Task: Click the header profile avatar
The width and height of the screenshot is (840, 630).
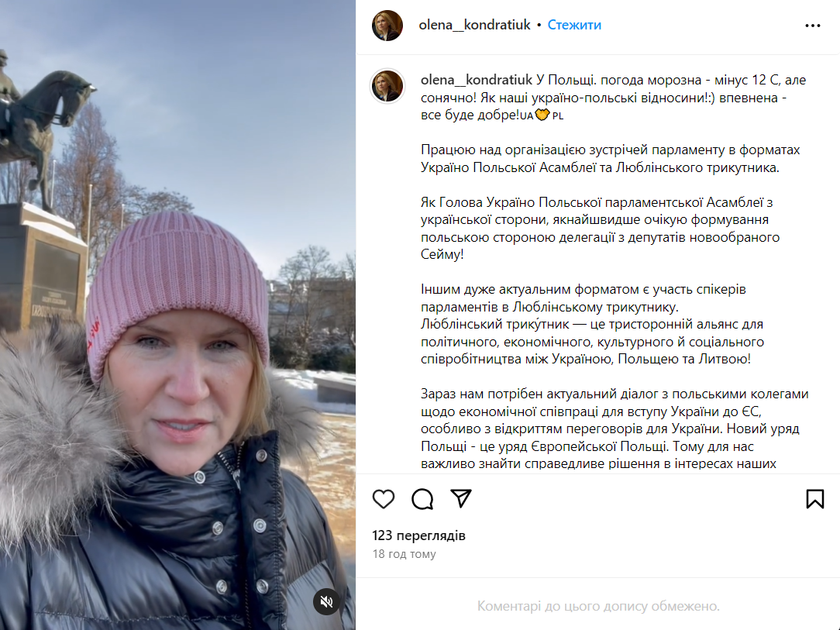Action: (x=387, y=25)
